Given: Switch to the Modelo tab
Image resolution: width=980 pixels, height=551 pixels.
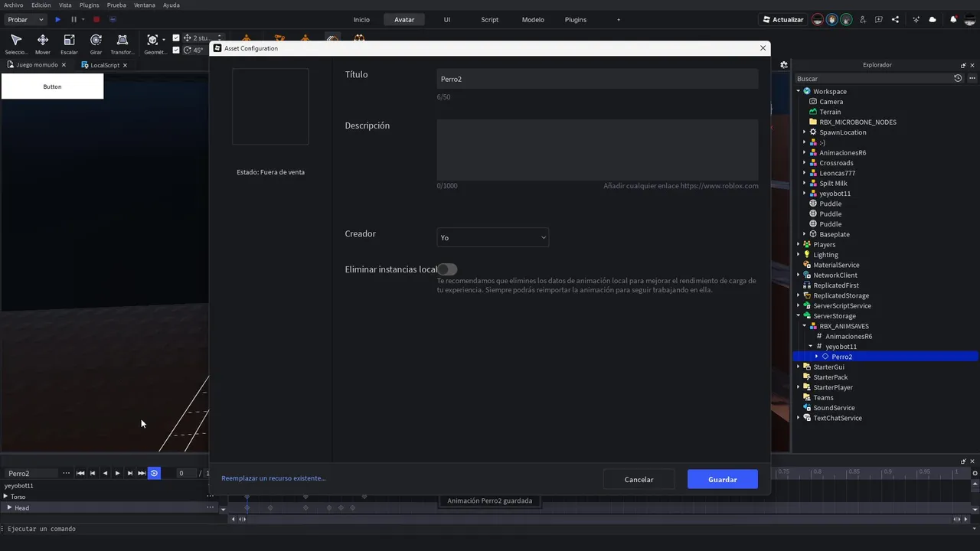Looking at the screenshot, I should tap(533, 19).
